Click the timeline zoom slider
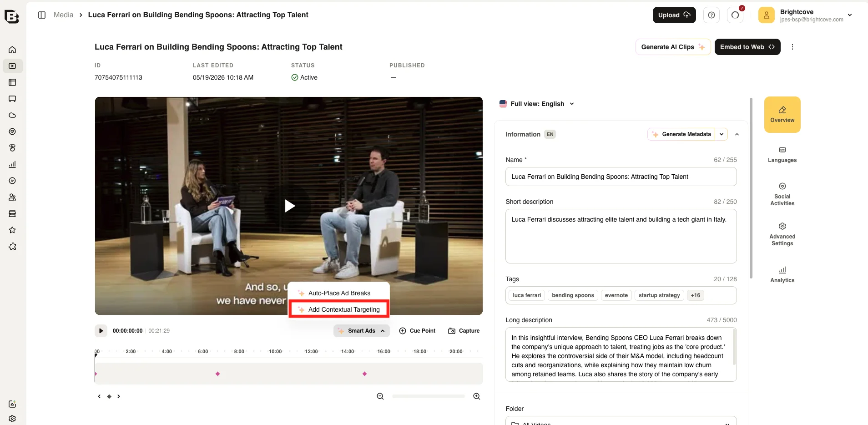 (428, 396)
